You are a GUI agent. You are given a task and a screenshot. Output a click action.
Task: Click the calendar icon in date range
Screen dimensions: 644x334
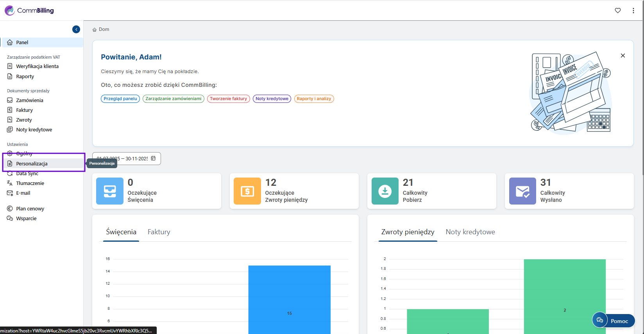click(153, 158)
